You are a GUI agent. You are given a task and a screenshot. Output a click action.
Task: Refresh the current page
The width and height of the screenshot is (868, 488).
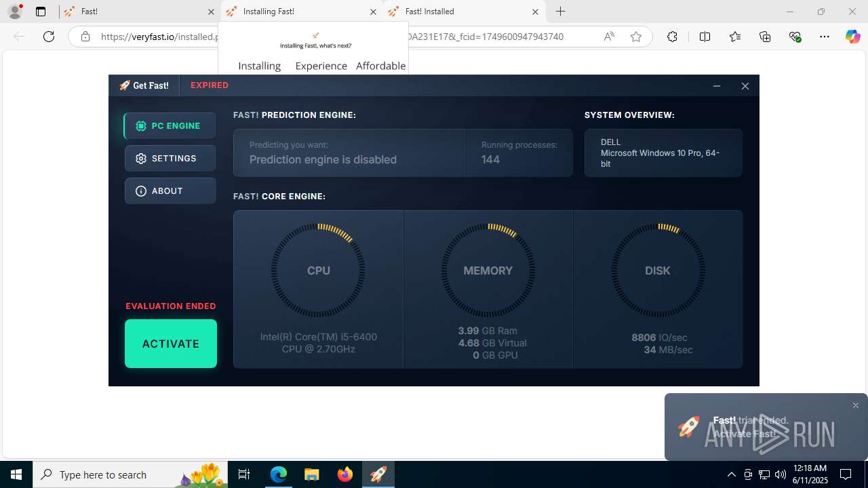pyautogui.click(x=49, y=37)
